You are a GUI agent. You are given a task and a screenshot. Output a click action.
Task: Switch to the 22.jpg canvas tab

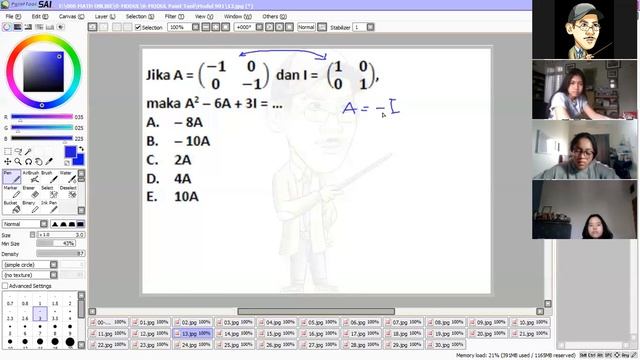pos(108,345)
